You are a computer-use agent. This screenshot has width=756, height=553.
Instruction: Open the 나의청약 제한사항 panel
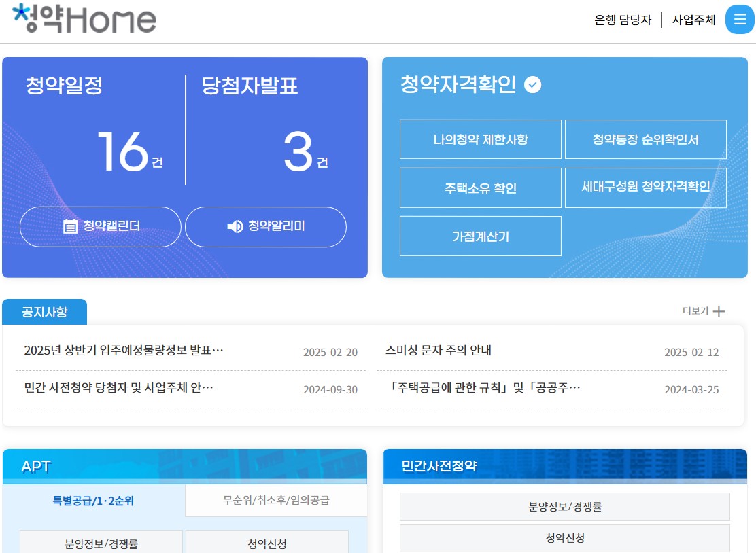[480, 139]
